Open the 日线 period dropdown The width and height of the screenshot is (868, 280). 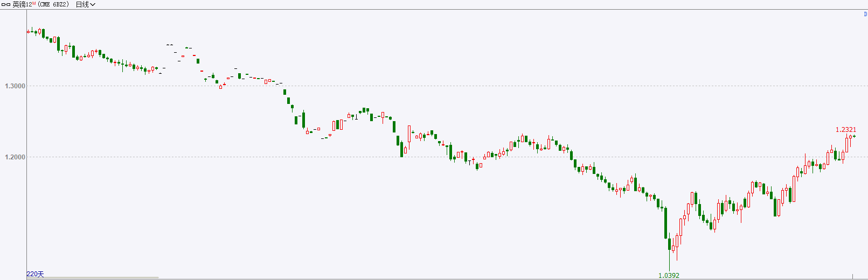coord(86,4)
